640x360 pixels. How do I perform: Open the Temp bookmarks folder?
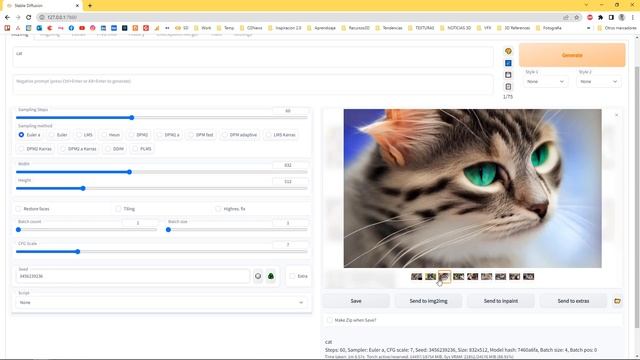[x=225, y=28]
